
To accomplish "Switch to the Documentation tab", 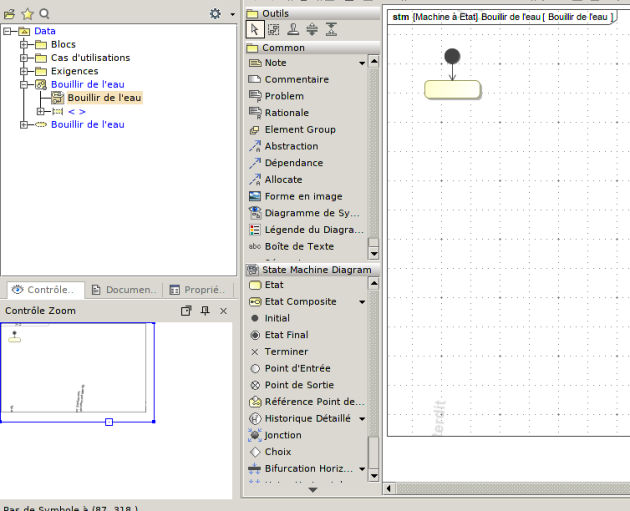I will tap(124, 290).
